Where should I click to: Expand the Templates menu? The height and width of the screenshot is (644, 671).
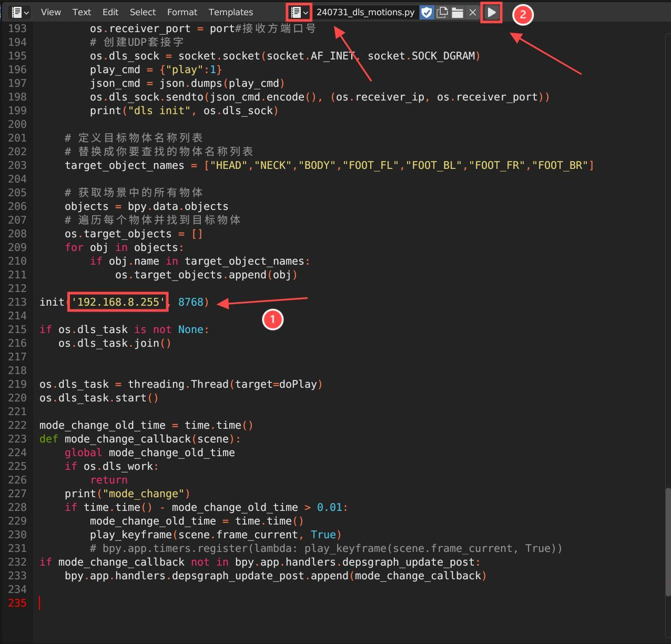click(230, 12)
